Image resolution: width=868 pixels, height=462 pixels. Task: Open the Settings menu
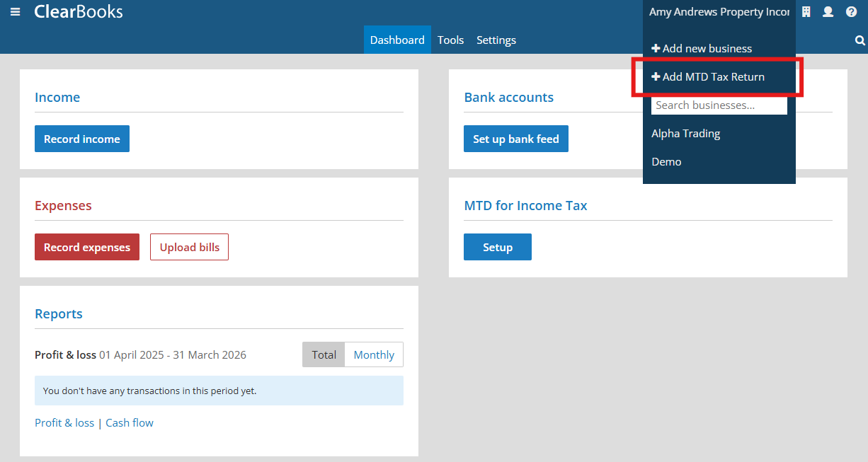click(496, 40)
